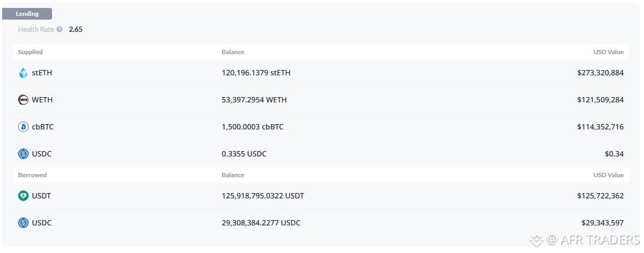
Task: Click the USDT asset name
Action: pos(41,196)
